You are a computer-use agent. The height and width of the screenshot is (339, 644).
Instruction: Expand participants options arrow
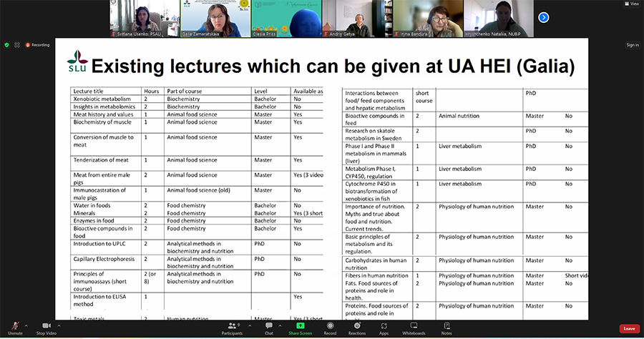tap(250, 326)
